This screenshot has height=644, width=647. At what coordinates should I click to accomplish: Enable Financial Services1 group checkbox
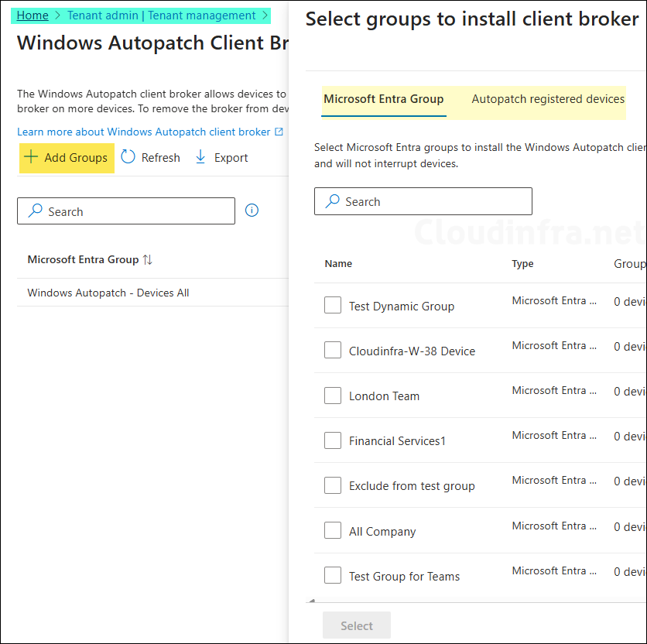pos(333,440)
